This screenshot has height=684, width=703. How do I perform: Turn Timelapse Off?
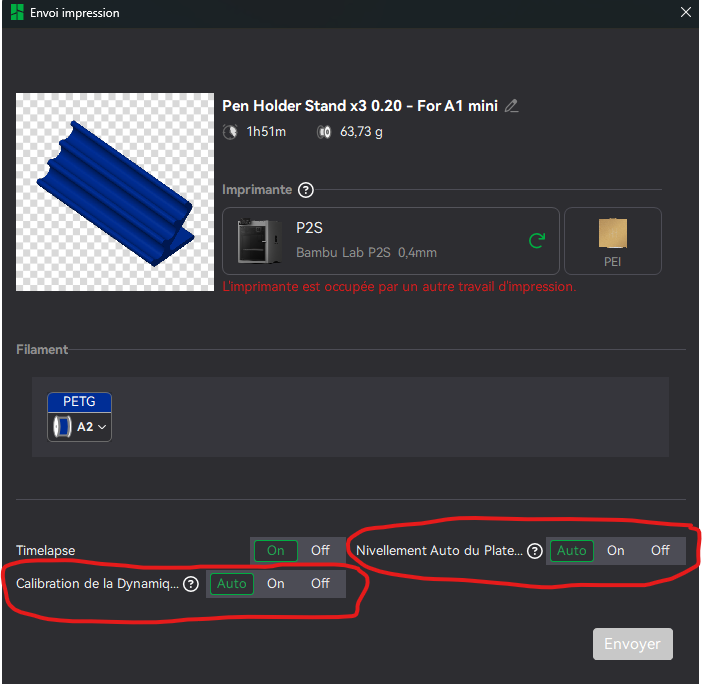point(321,551)
